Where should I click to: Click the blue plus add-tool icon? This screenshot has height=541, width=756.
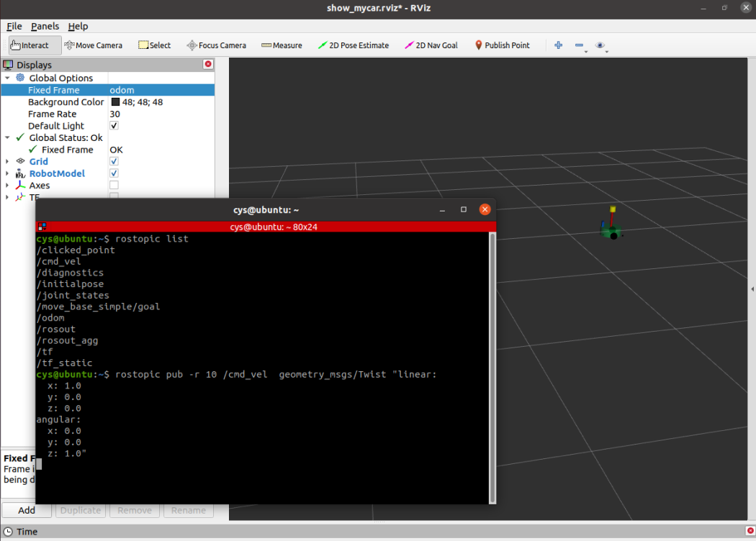[x=558, y=45]
